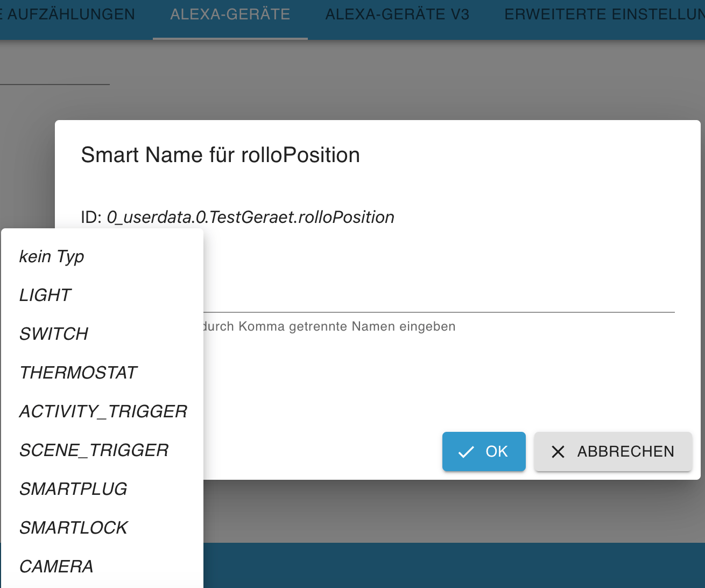
Task: Click the X icon on Abbrechen button
Action: pyautogui.click(x=558, y=452)
